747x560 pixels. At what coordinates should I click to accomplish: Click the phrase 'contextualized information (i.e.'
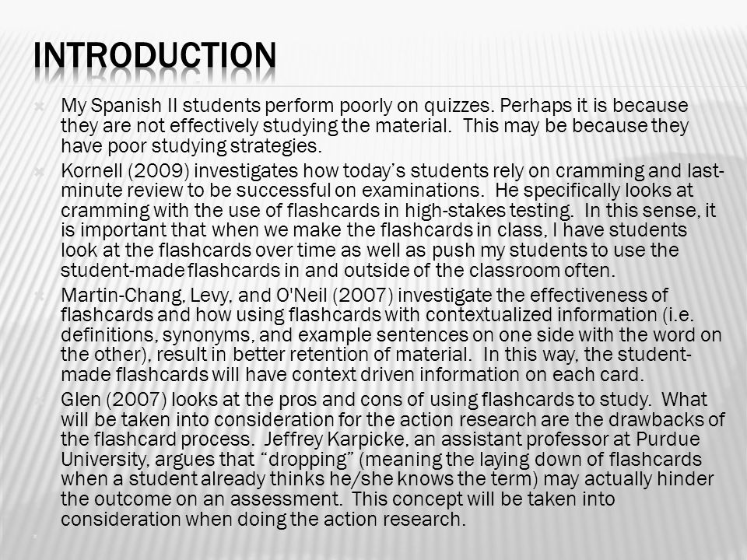559,314
